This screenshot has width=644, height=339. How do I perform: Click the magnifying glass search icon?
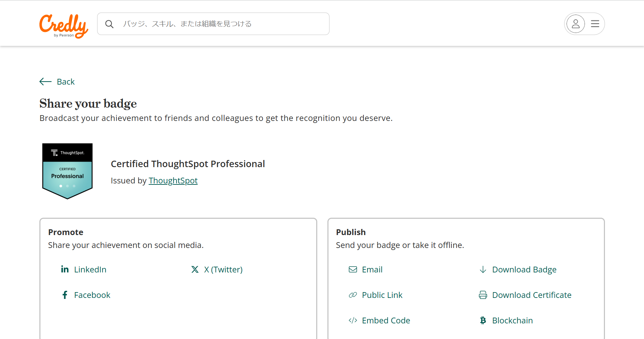pos(109,24)
